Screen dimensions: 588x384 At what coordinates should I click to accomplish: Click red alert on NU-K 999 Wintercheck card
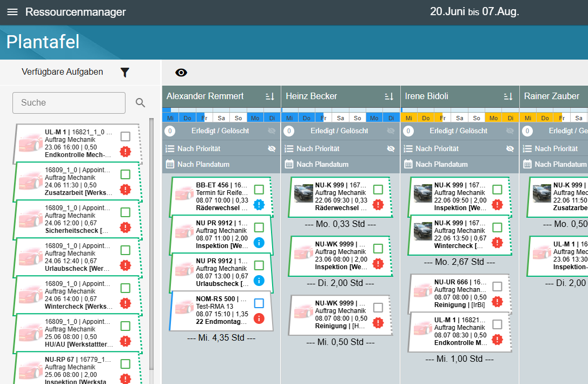(497, 243)
